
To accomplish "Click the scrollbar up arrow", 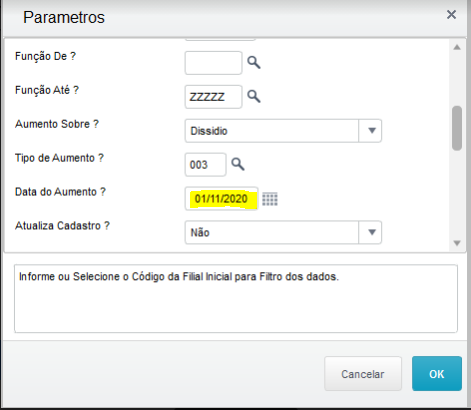I will (x=457, y=48).
